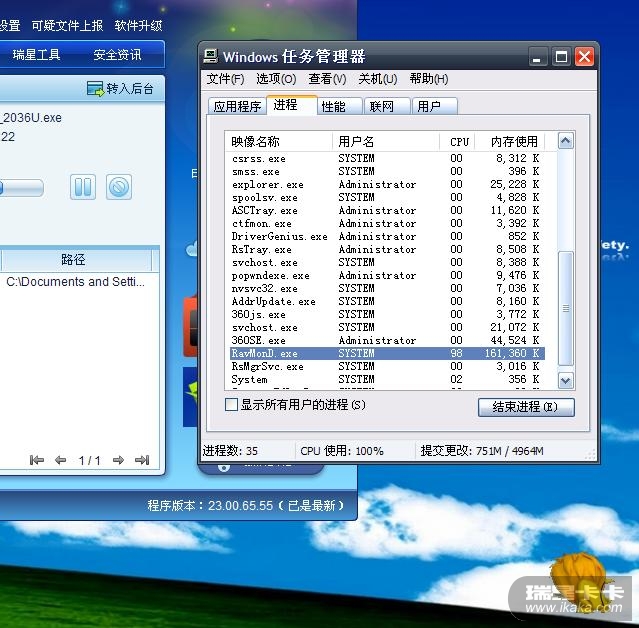Select the RavMonD.exe process row

coord(385,353)
